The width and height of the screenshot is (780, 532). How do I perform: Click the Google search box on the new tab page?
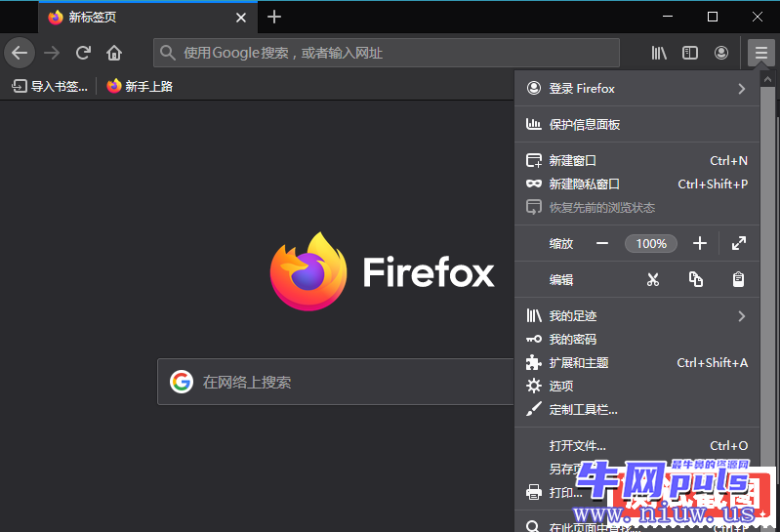tap(336, 382)
